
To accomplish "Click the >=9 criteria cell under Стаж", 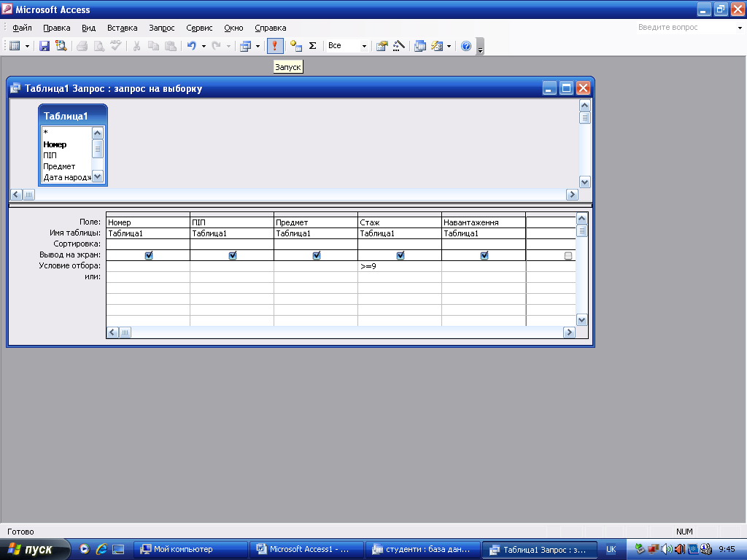I will point(400,266).
